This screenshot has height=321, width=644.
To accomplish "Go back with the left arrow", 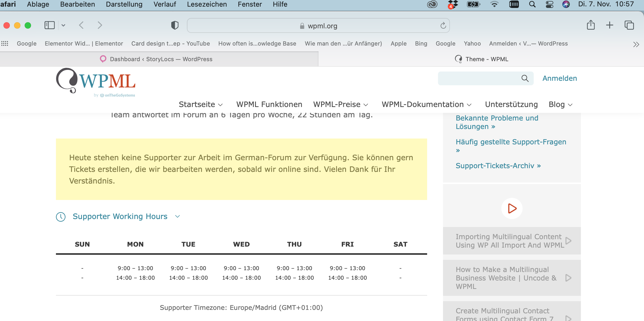I will pos(81,25).
